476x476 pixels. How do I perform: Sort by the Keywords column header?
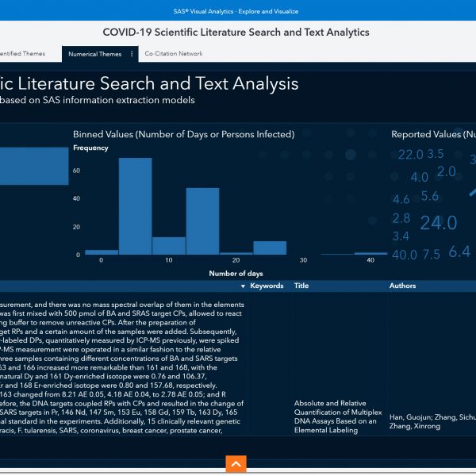[x=267, y=286]
